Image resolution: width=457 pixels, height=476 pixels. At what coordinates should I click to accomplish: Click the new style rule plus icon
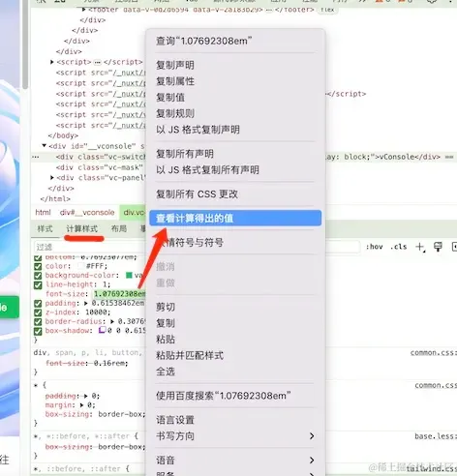point(420,247)
